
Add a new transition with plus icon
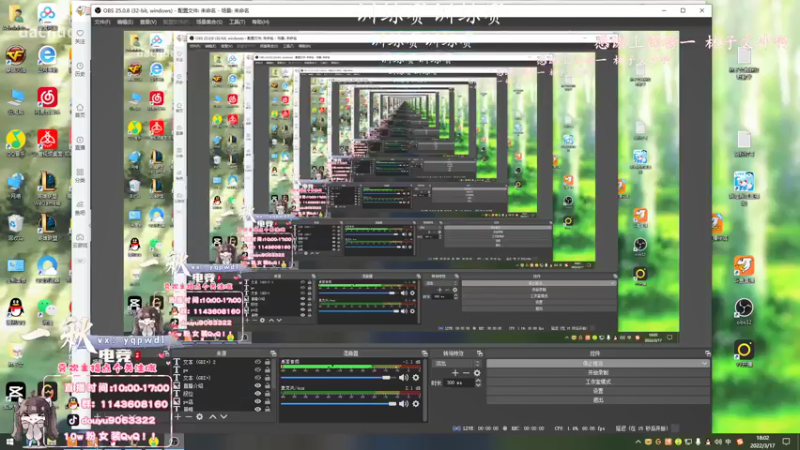click(455, 373)
